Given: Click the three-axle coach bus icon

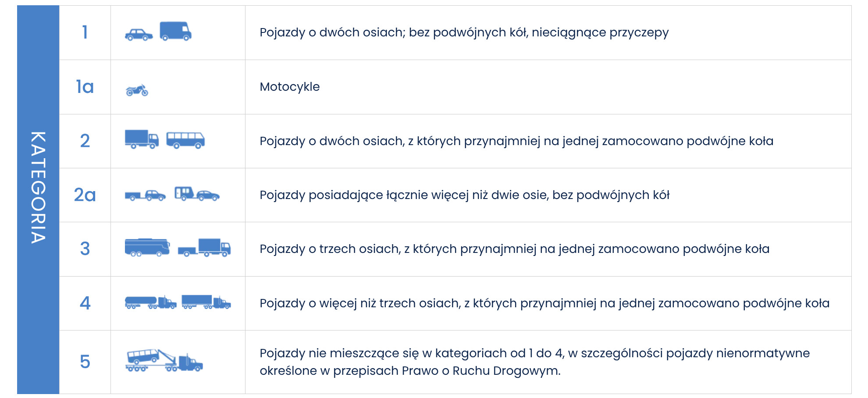Looking at the screenshot, I should tap(147, 247).
